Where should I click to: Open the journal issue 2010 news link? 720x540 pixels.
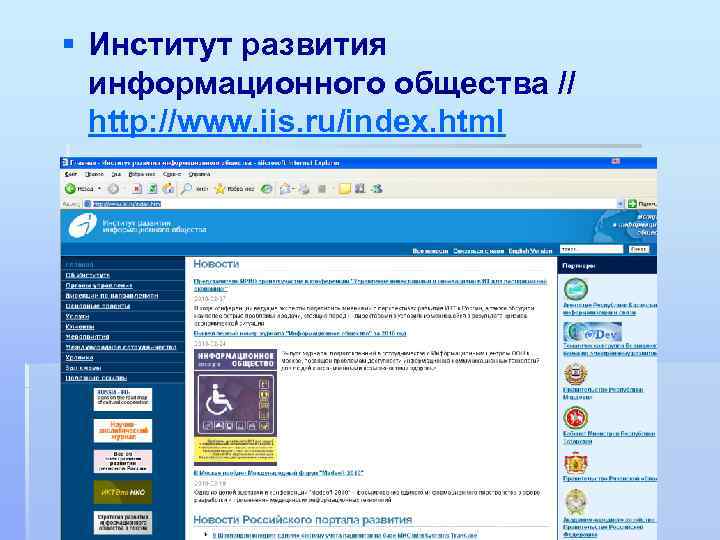tap(300, 333)
